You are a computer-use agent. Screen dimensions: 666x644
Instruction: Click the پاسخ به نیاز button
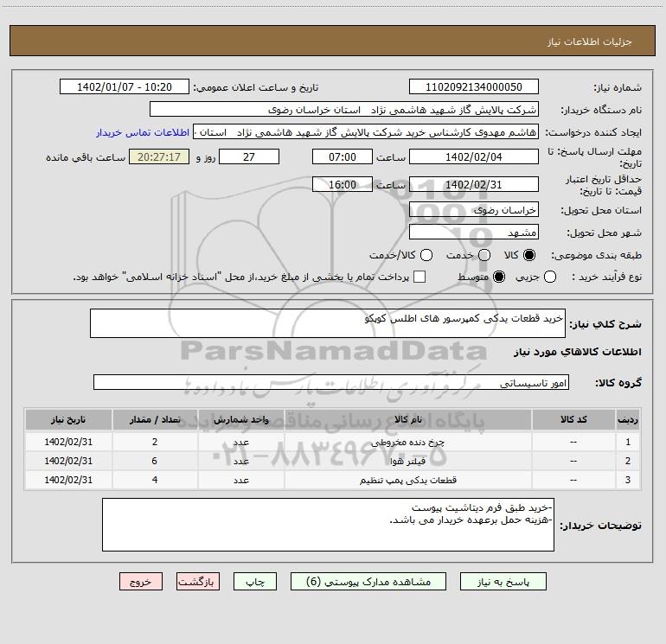(x=503, y=582)
